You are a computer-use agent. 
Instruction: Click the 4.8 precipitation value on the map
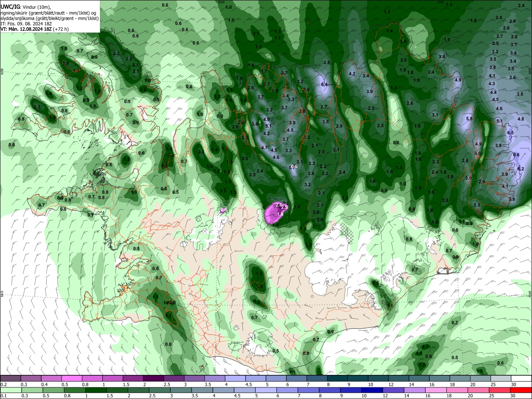click(x=520, y=119)
